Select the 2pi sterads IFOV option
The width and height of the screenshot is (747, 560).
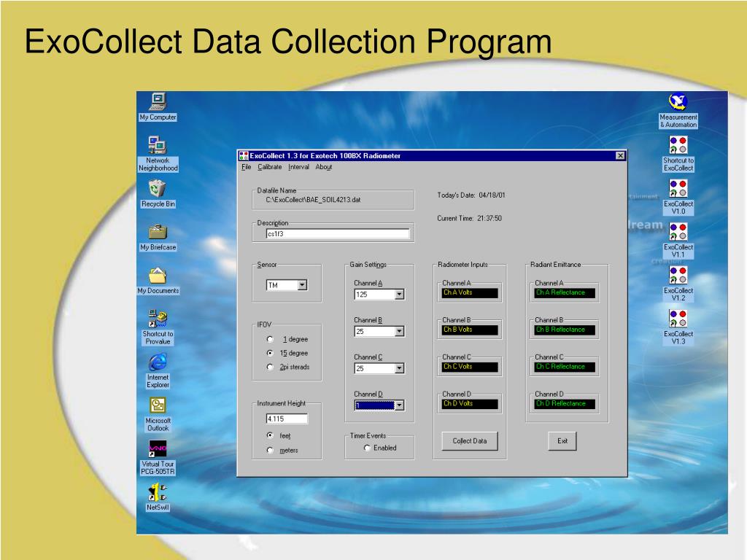(x=270, y=367)
